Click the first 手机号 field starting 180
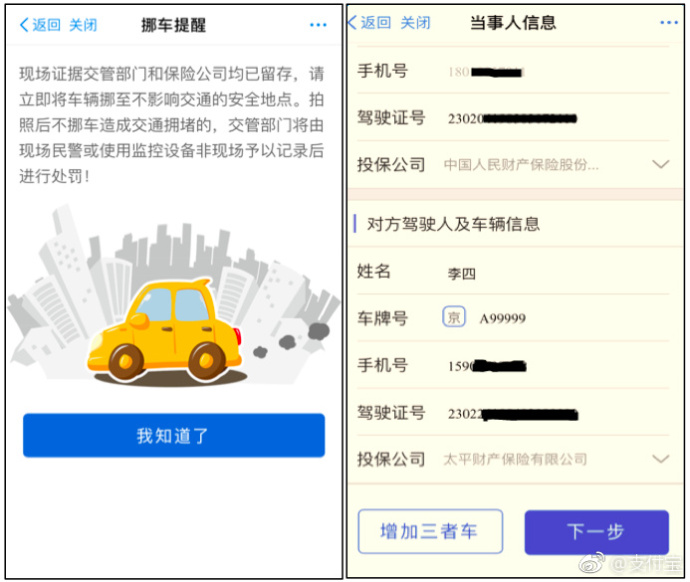The width and height of the screenshot is (690, 582). [x=513, y=71]
